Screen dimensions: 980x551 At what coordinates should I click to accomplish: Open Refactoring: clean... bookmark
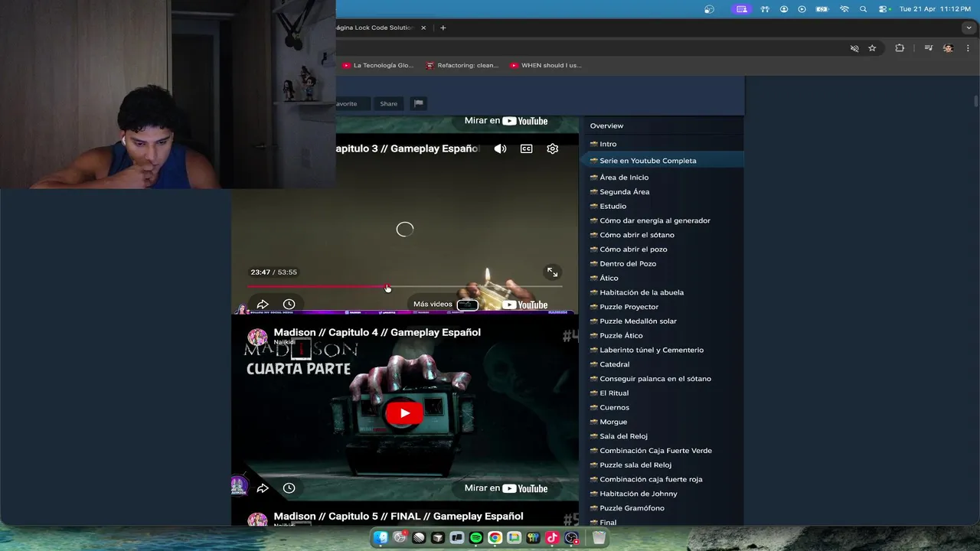tap(462, 66)
